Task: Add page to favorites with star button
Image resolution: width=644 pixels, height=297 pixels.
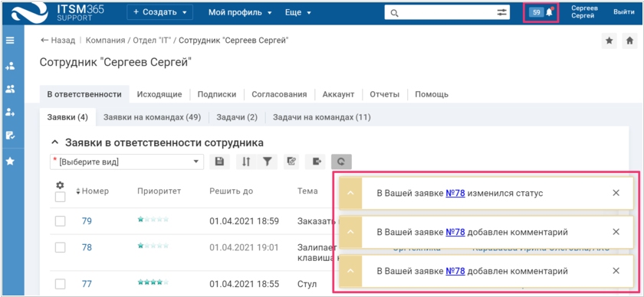Action: (x=609, y=41)
